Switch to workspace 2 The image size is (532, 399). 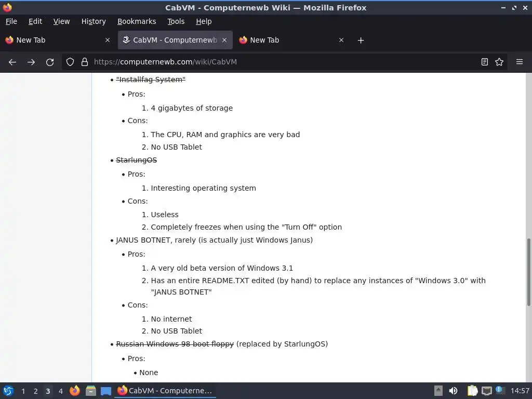click(36, 391)
